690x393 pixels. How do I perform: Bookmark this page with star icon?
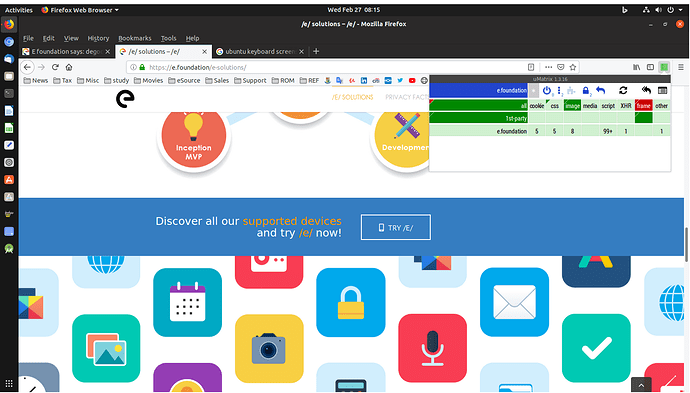(x=573, y=67)
